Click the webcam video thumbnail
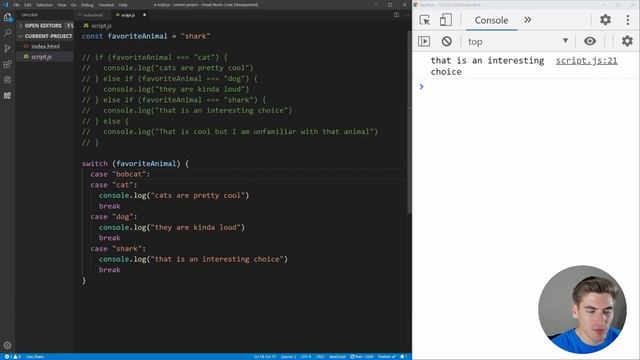The width and height of the screenshot is (640, 360). coord(582,309)
